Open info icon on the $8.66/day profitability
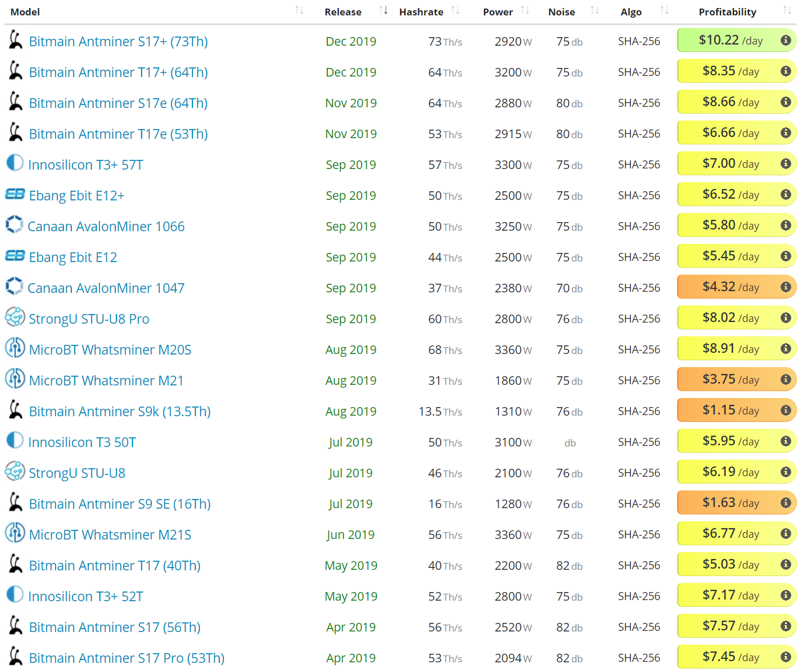The width and height of the screenshot is (797, 672). point(786,102)
